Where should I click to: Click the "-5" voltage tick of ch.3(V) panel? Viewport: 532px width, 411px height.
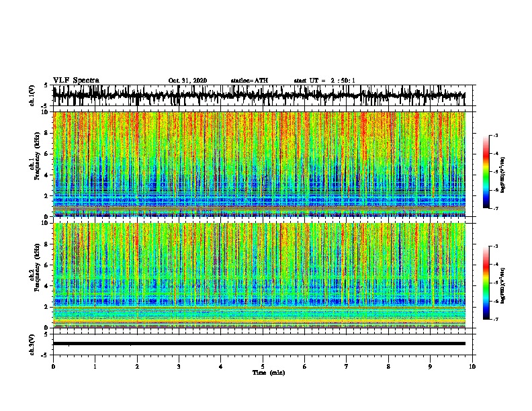click(45, 355)
